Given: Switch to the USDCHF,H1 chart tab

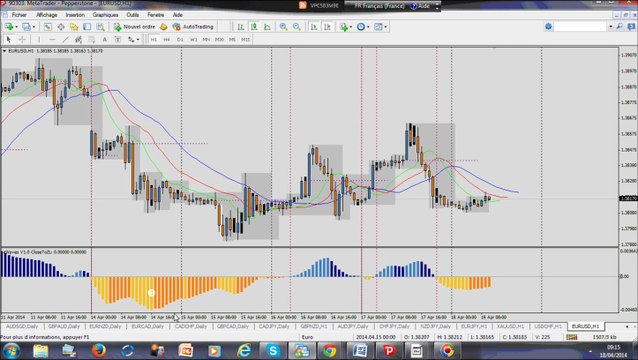Looking at the screenshot, I should pyautogui.click(x=548, y=326).
